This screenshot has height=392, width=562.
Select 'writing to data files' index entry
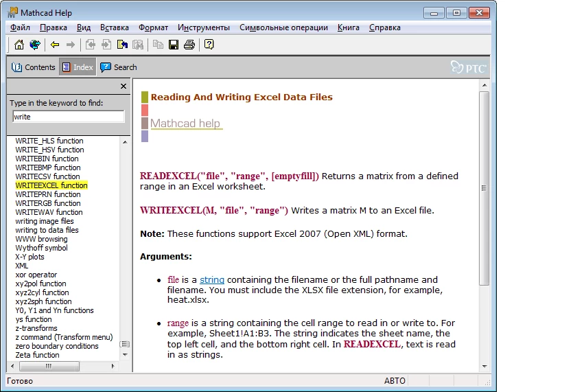point(47,230)
